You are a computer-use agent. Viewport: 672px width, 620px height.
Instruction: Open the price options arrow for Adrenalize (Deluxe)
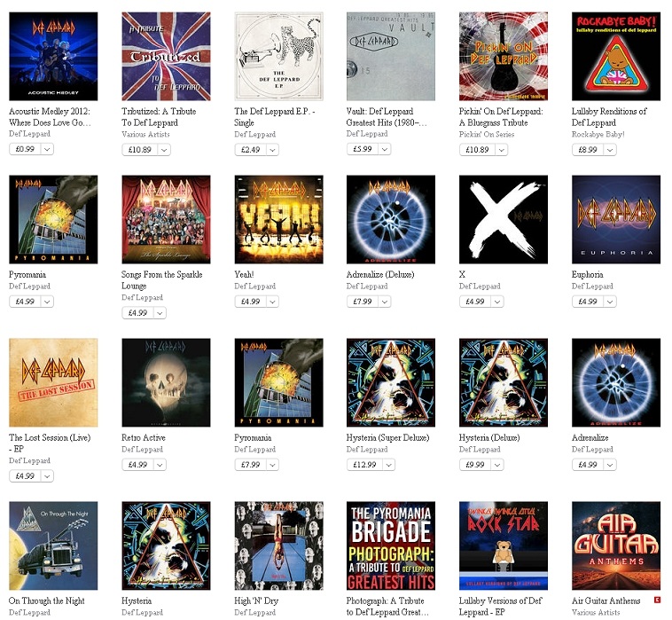385,302
